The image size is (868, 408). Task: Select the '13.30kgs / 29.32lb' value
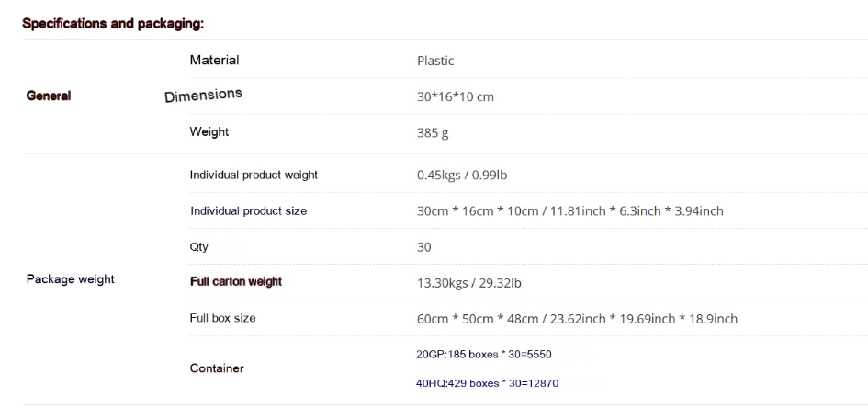[468, 283]
